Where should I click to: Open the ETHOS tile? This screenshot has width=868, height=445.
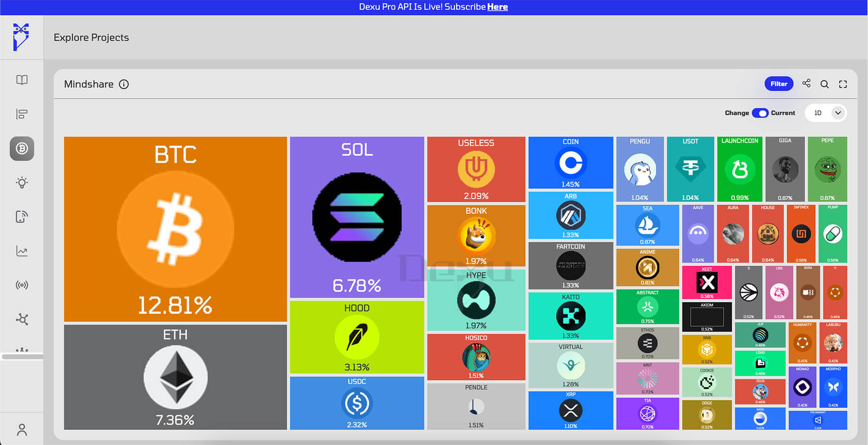tap(648, 343)
